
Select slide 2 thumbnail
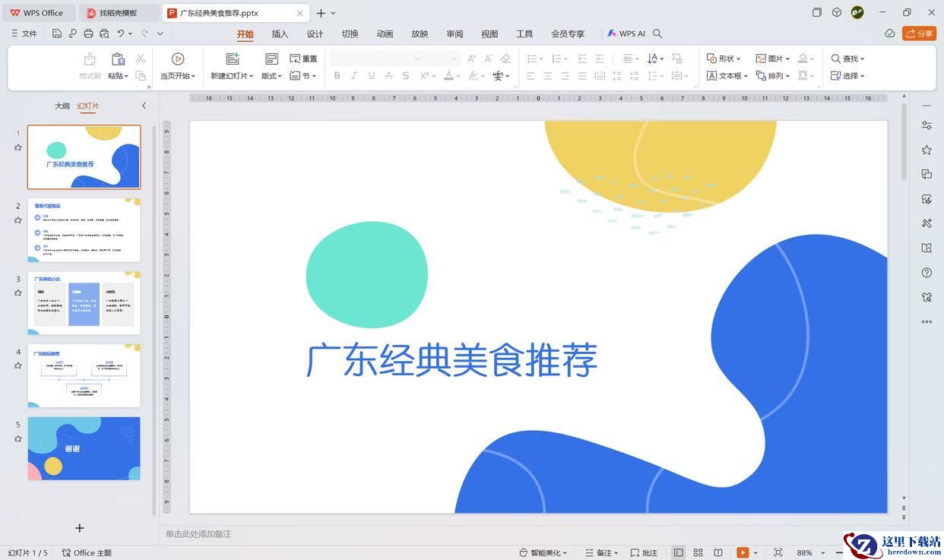coord(84,230)
